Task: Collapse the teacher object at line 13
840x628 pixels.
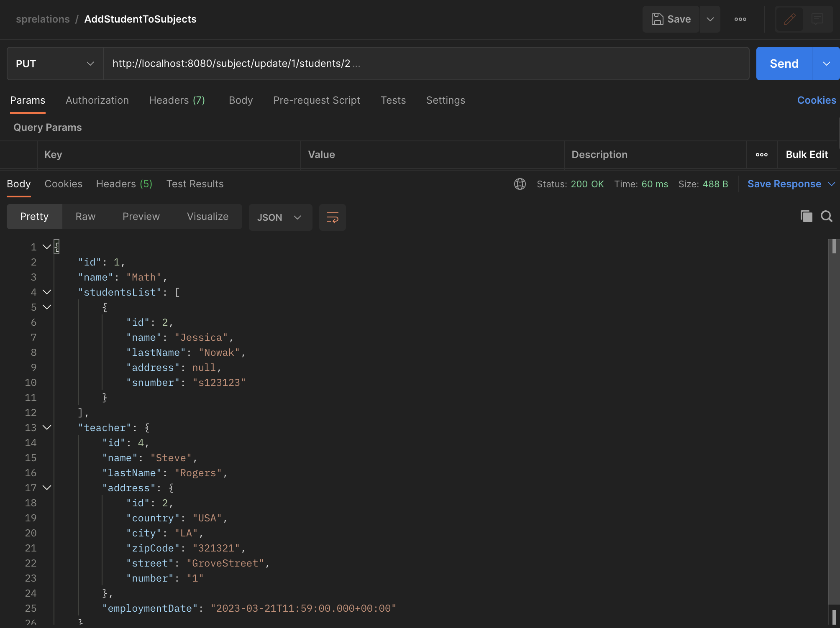Action: [46, 427]
